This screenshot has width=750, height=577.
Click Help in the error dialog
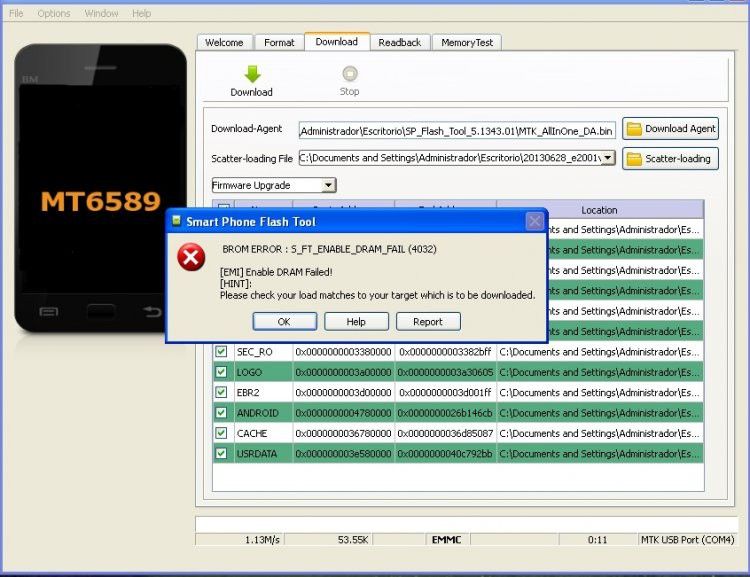[x=356, y=322]
